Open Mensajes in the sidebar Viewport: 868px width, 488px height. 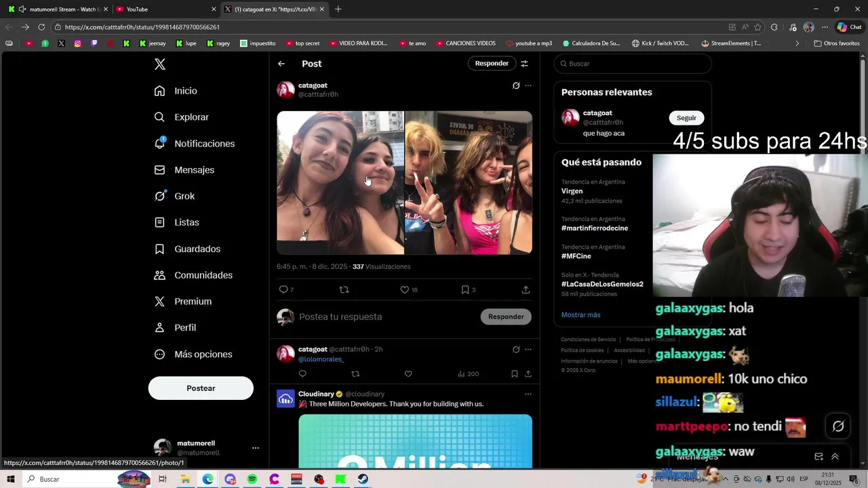pos(184,170)
